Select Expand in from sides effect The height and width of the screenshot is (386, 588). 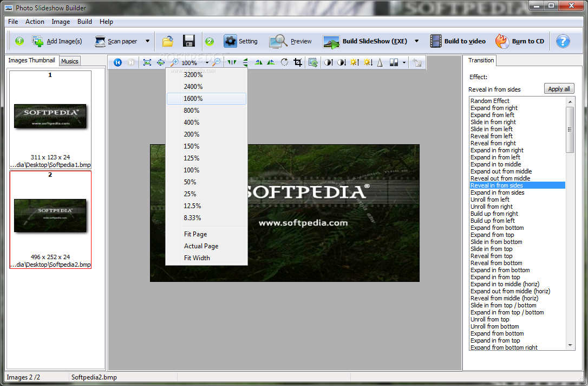(518, 192)
